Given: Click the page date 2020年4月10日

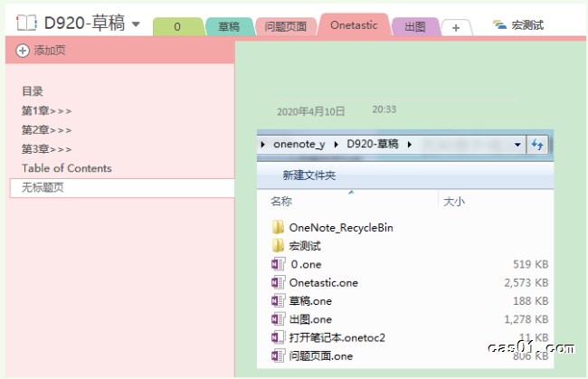Looking at the screenshot, I should coord(311,111).
